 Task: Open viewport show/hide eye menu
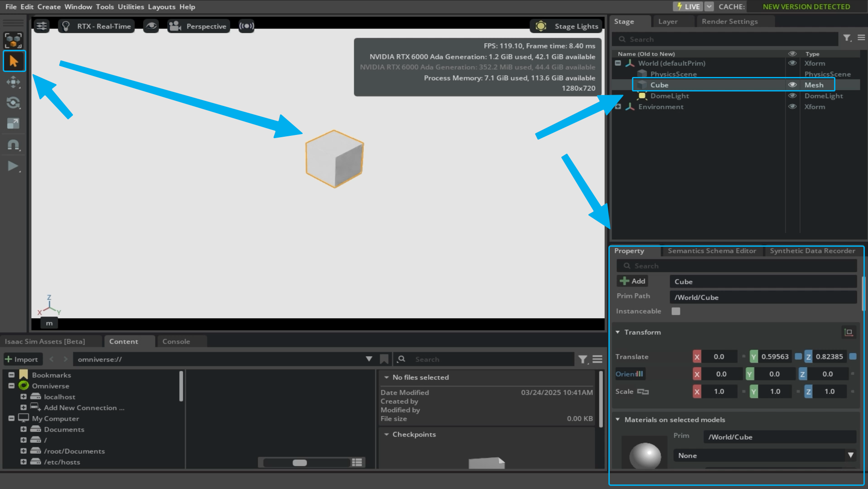151,26
